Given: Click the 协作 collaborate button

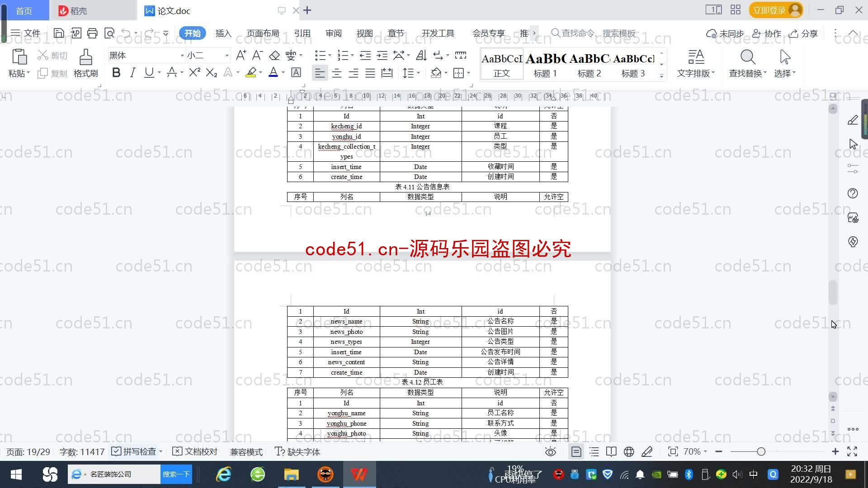Looking at the screenshot, I should 767,33.
